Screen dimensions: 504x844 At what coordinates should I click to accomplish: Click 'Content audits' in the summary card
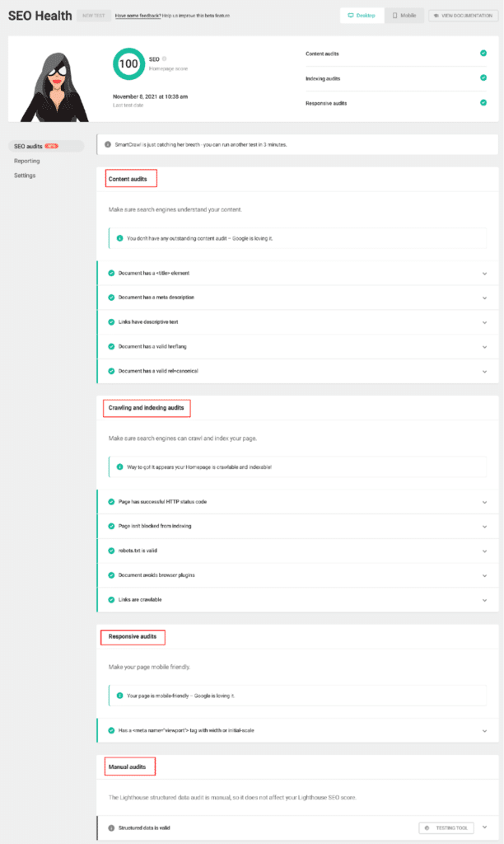pos(322,54)
